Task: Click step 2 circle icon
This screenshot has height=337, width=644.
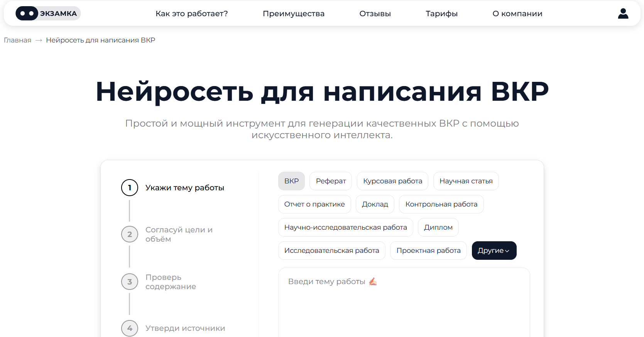Action: (130, 234)
